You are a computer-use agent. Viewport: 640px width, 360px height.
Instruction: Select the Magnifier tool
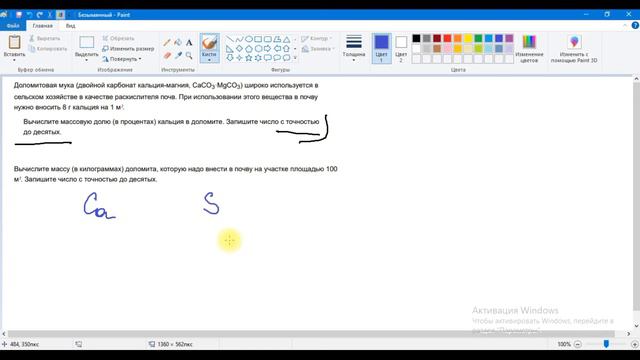189,55
